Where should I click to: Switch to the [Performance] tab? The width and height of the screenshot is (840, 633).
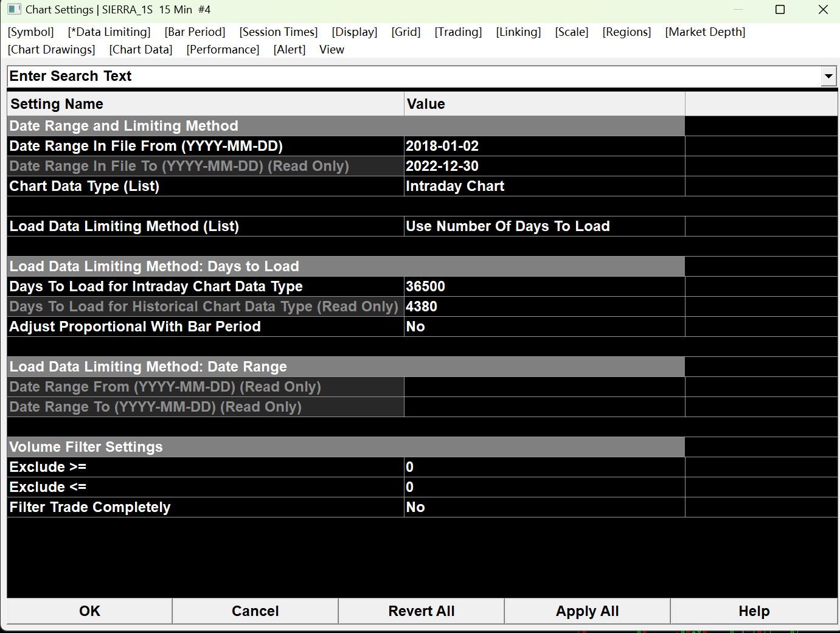click(223, 50)
